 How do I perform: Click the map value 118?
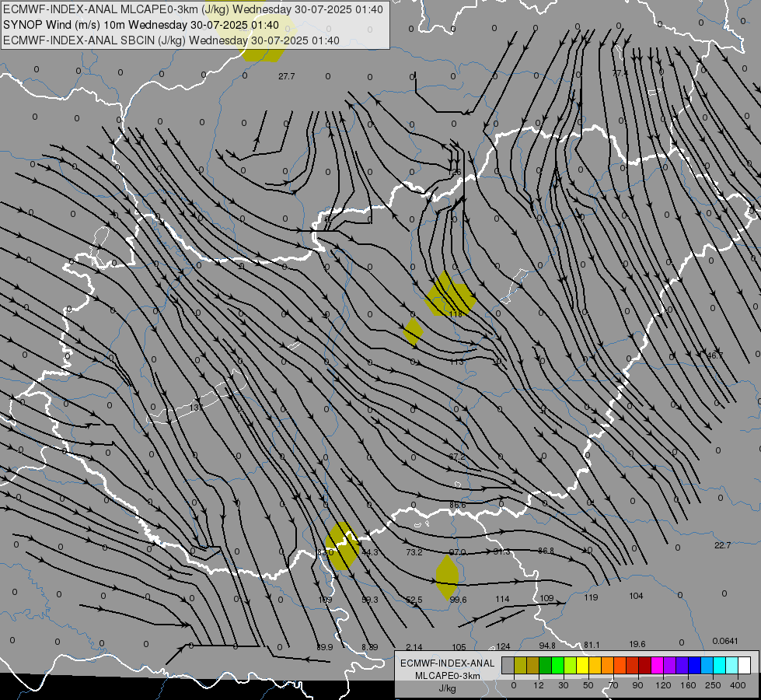point(456,314)
